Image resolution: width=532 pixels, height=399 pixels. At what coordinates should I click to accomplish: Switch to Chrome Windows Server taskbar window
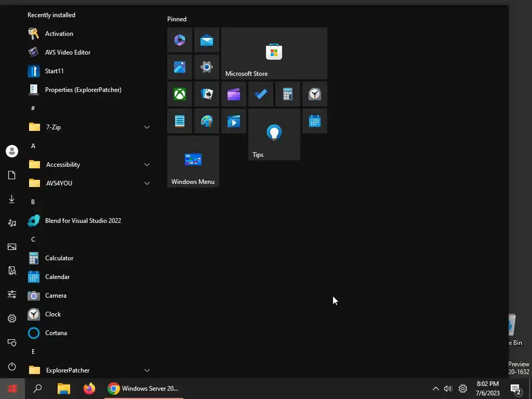[144, 389]
